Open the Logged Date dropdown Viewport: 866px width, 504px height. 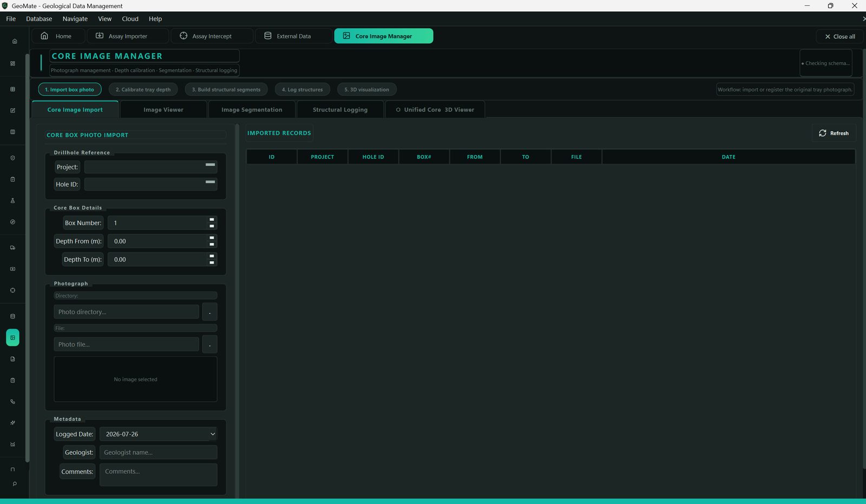[158, 434]
